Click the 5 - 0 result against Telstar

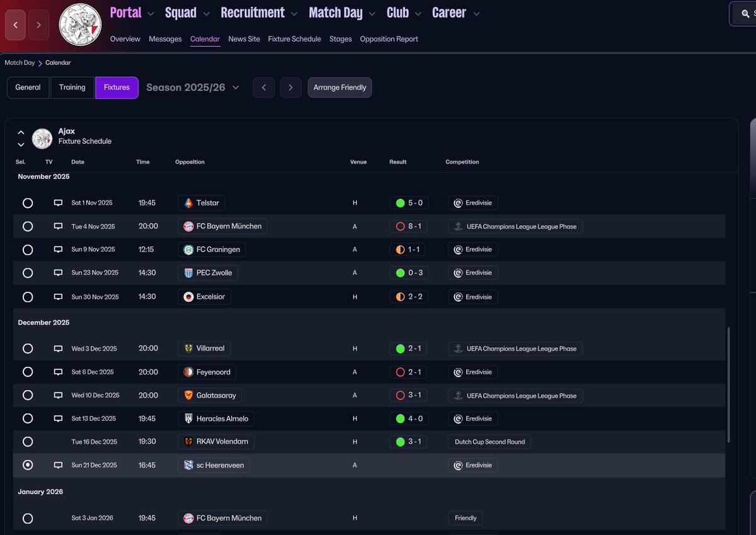pyautogui.click(x=408, y=203)
